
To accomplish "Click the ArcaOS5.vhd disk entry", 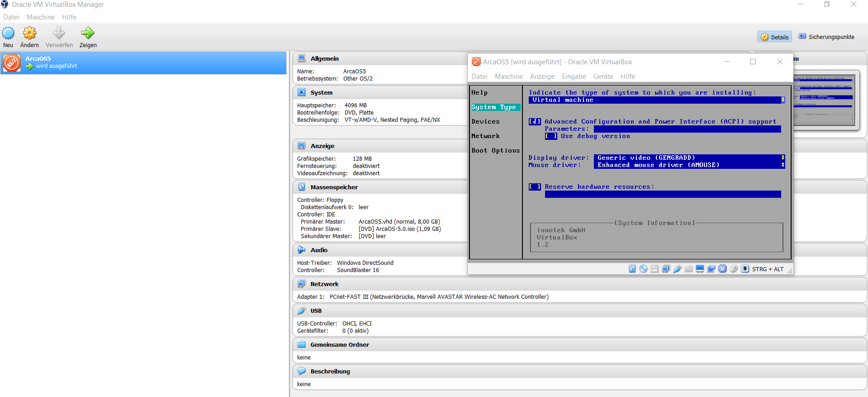I will 399,222.
